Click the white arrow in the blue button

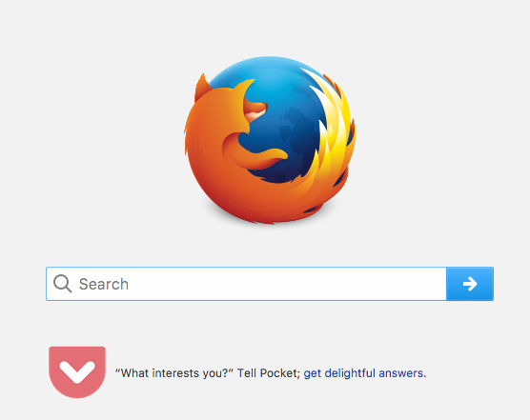470,284
